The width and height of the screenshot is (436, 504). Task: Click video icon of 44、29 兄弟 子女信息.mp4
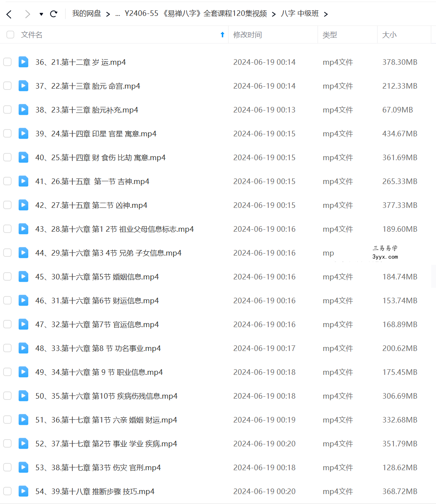point(23,253)
